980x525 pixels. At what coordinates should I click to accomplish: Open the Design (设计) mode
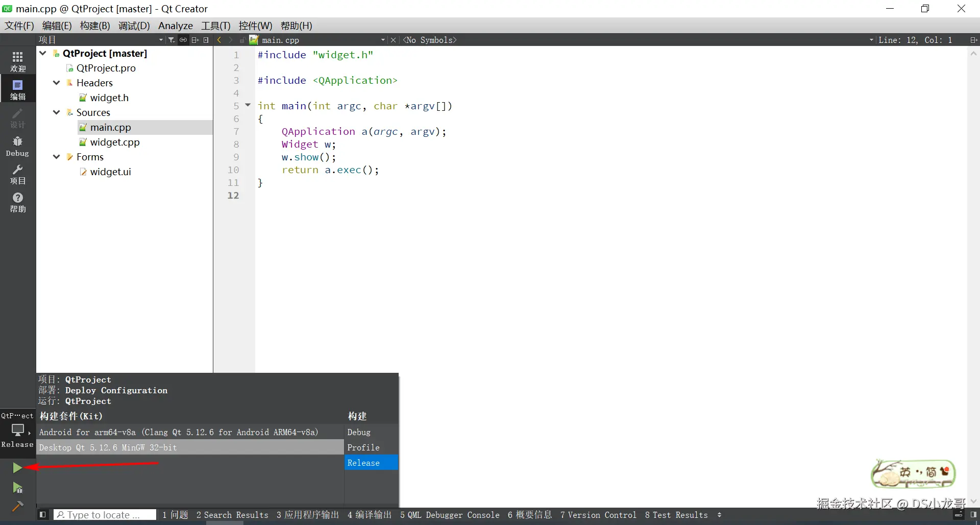[x=18, y=117]
